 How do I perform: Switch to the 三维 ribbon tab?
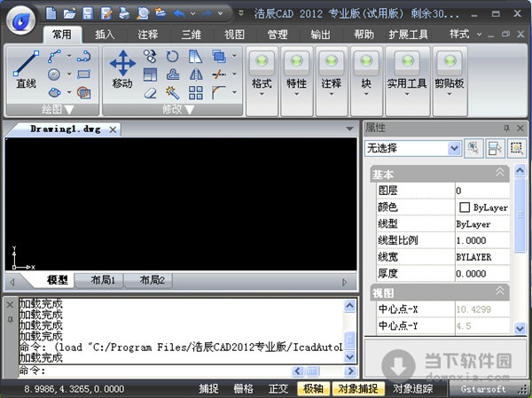coord(192,35)
